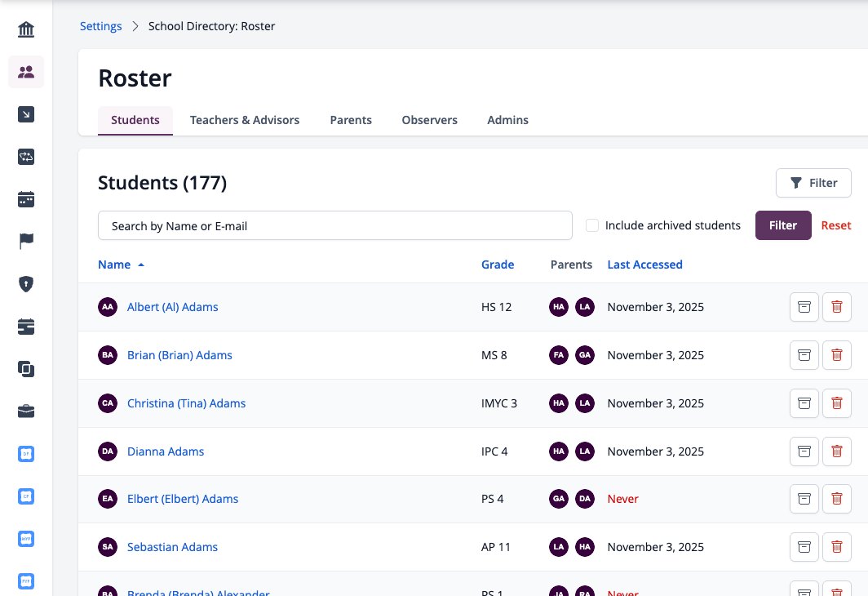The height and width of the screenshot is (596, 868).
Task: Switch to Teachers & Advisors tab
Action: 244,120
